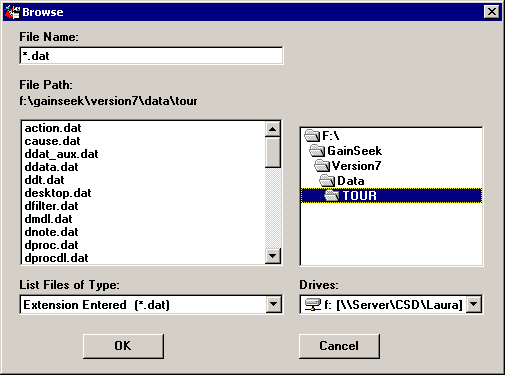Choose ddata.dat in the file list
This screenshot has width=505, height=375.
[x=52, y=167]
